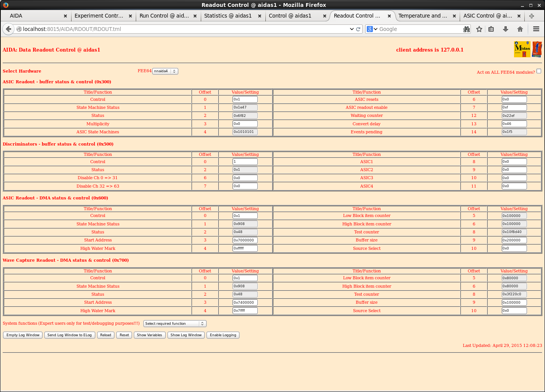The height and width of the screenshot is (392, 545).
Task: Edit Disable Ch 0 => 31 value
Action: (x=245, y=178)
